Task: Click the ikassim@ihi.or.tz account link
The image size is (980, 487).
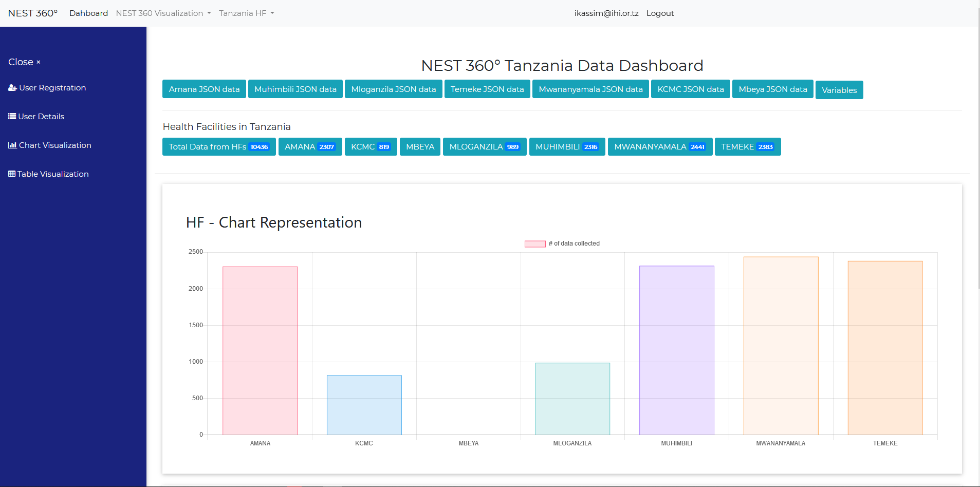Action: [606, 13]
